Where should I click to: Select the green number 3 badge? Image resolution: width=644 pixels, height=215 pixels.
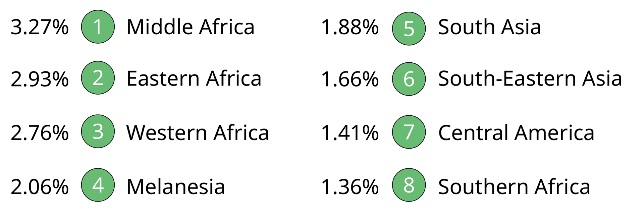click(x=98, y=131)
